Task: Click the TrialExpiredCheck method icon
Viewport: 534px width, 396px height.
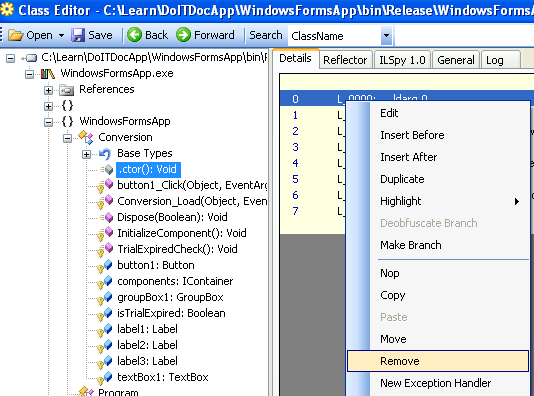Action: pyautogui.click(x=105, y=250)
